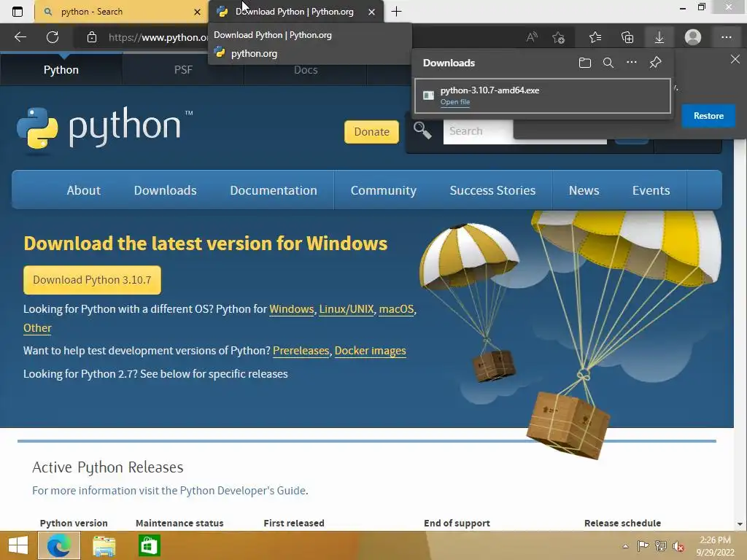The height and width of the screenshot is (560, 747).
Task: Open the Python top navigation tab
Action: pyautogui.click(x=61, y=69)
